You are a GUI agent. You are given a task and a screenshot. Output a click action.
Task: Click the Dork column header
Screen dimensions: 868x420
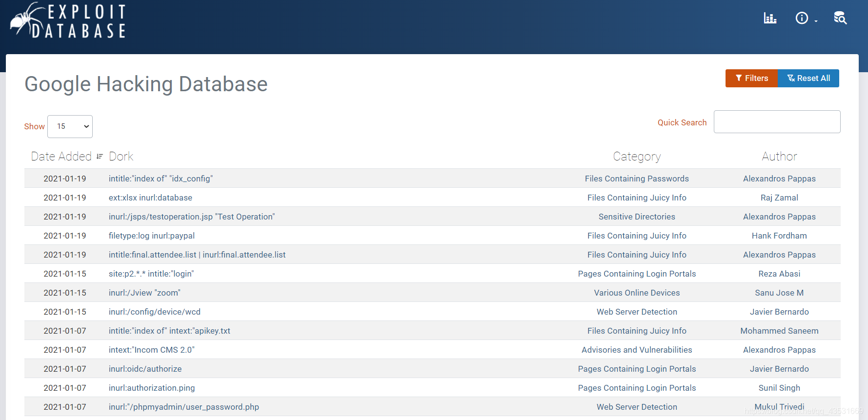(x=121, y=157)
